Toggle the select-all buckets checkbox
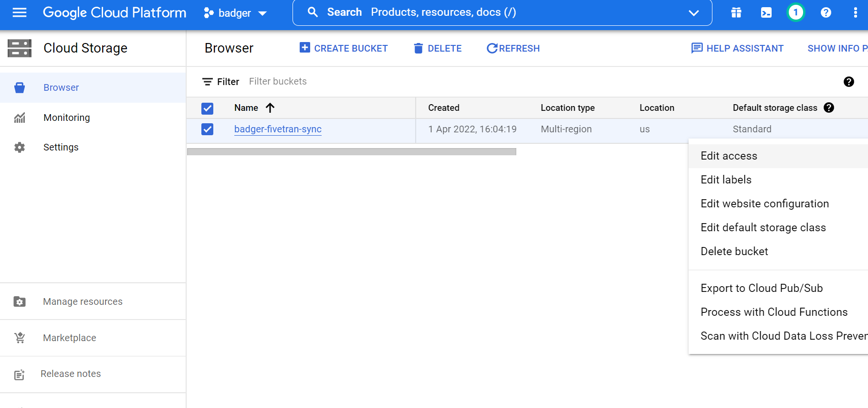This screenshot has height=408, width=868. point(208,108)
